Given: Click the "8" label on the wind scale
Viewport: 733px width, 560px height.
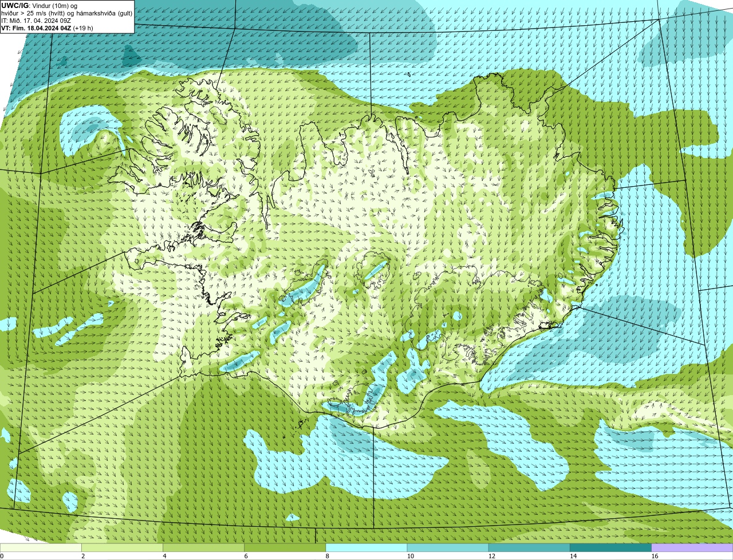Looking at the screenshot, I should tap(328, 556).
